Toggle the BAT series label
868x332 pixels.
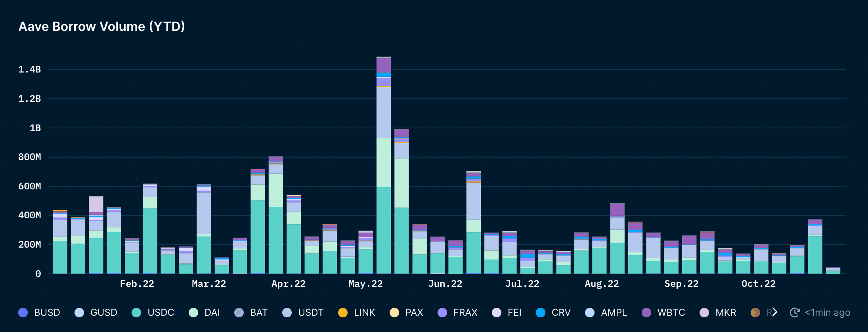tap(259, 313)
